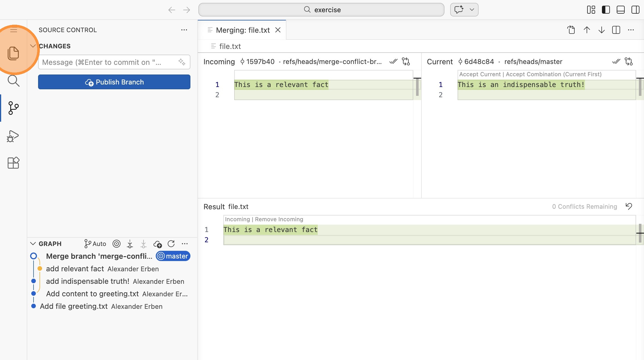Screen dimensions: 644x360
Task: Open the Copilot chat dropdown arrow
Action: pos(472,10)
